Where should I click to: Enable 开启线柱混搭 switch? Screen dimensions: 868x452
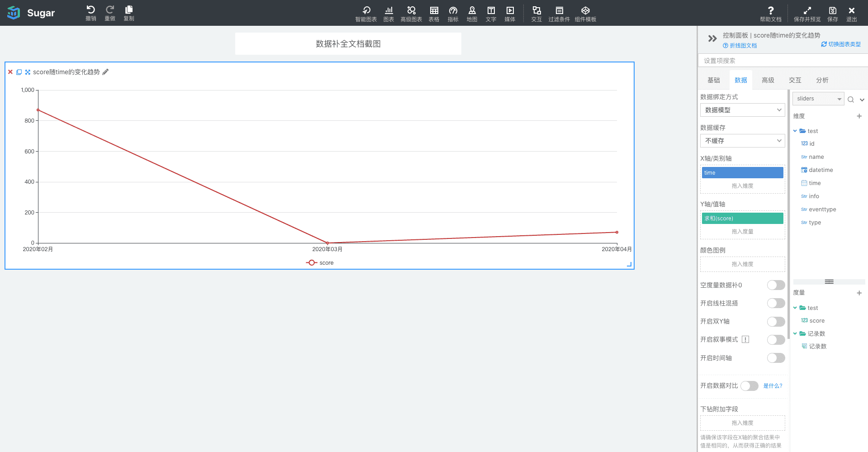(776, 303)
